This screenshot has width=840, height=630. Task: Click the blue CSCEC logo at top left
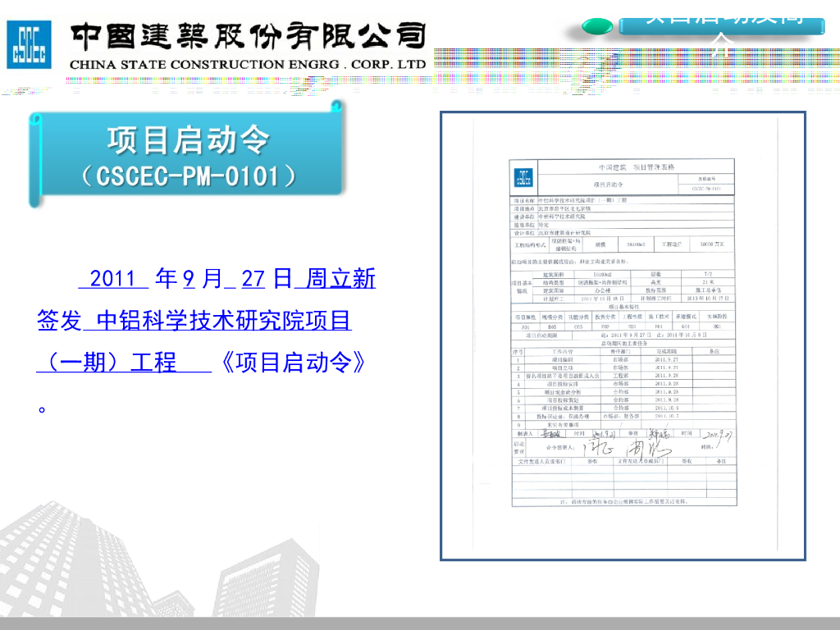pos(29,44)
